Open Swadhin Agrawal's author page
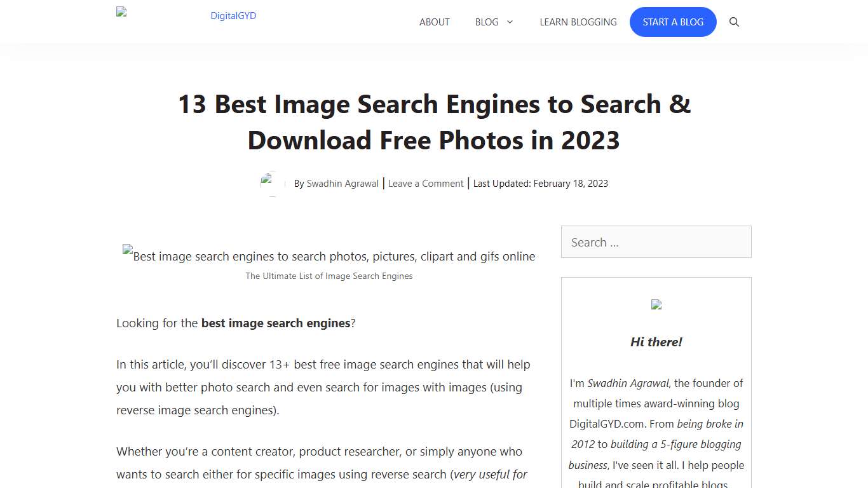 (342, 183)
